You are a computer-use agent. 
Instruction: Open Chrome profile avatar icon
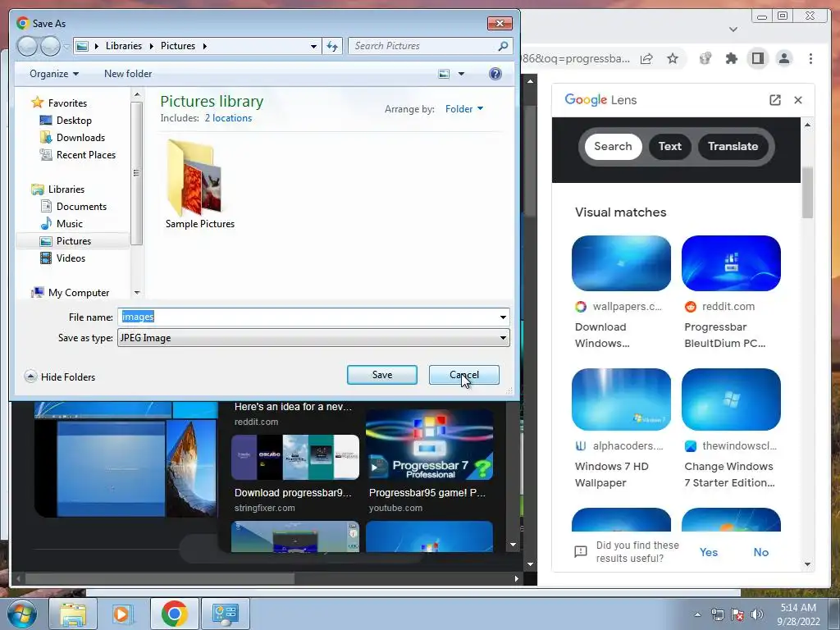[783, 58]
